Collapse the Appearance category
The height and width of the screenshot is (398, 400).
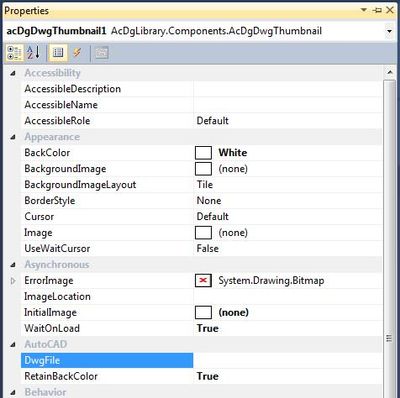tap(13, 137)
